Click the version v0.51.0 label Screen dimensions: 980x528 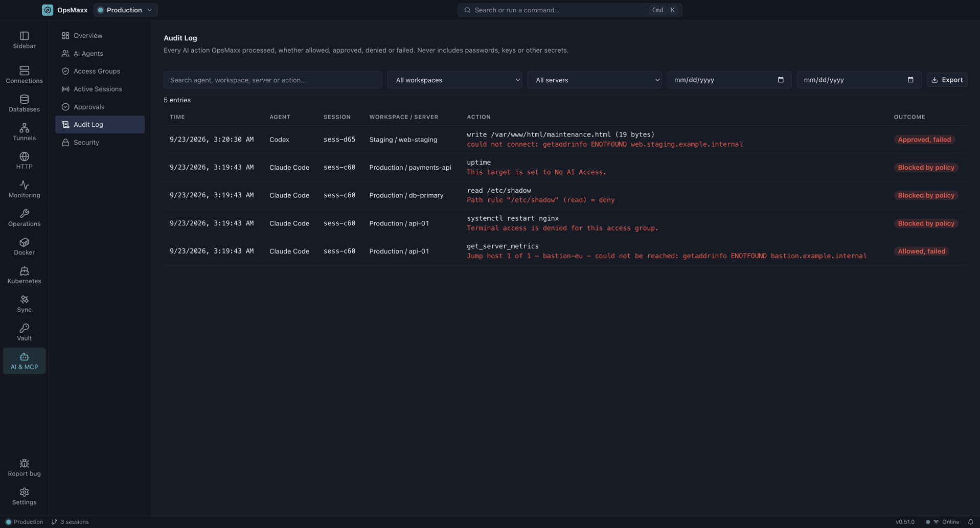point(905,522)
